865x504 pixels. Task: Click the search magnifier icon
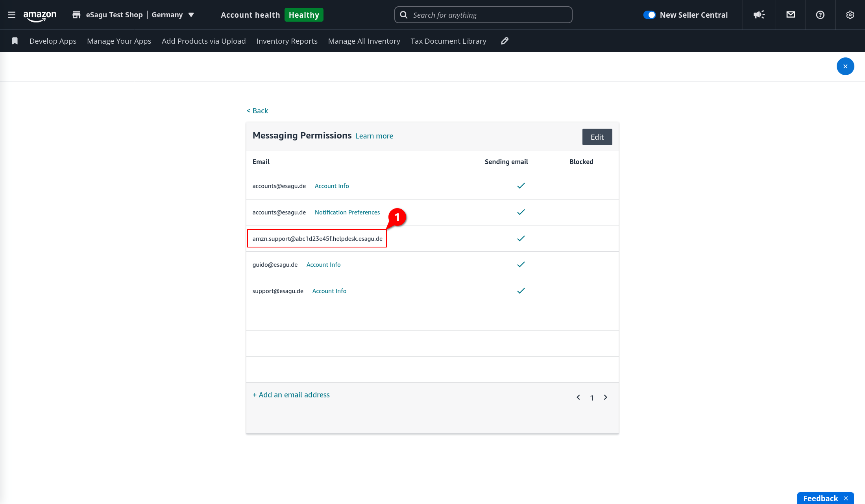[x=403, y=15]
